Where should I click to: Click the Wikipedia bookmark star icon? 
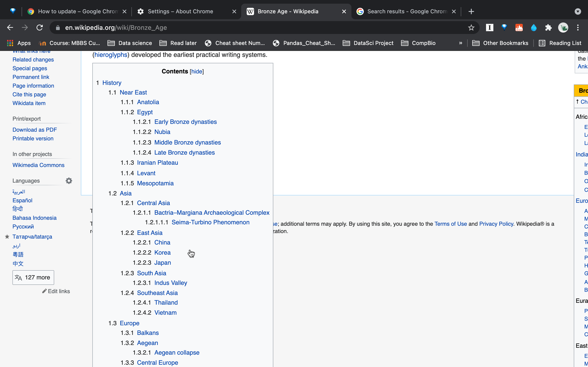click(471, 28)
